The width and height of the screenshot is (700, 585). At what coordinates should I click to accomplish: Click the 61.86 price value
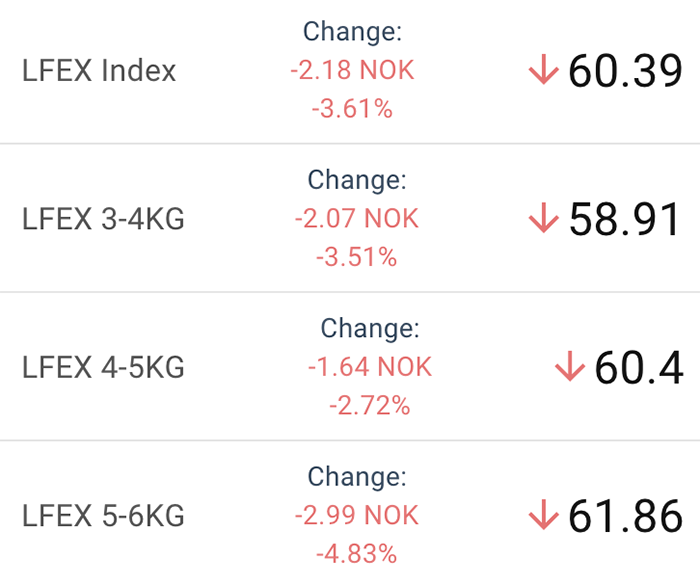pos(625,516)
